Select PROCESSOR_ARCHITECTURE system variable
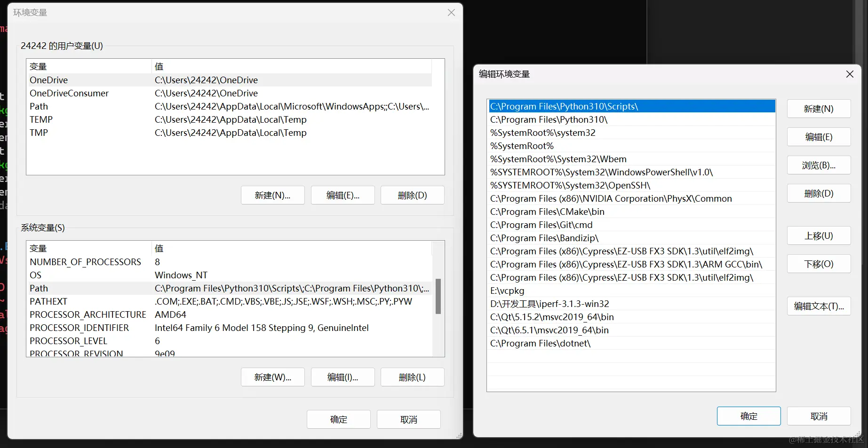 (230, 314)
